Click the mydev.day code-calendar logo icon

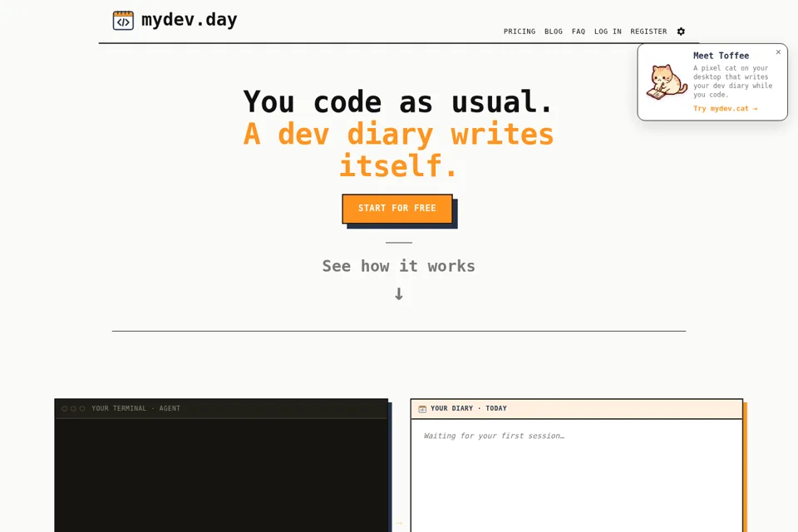[123, 21]
